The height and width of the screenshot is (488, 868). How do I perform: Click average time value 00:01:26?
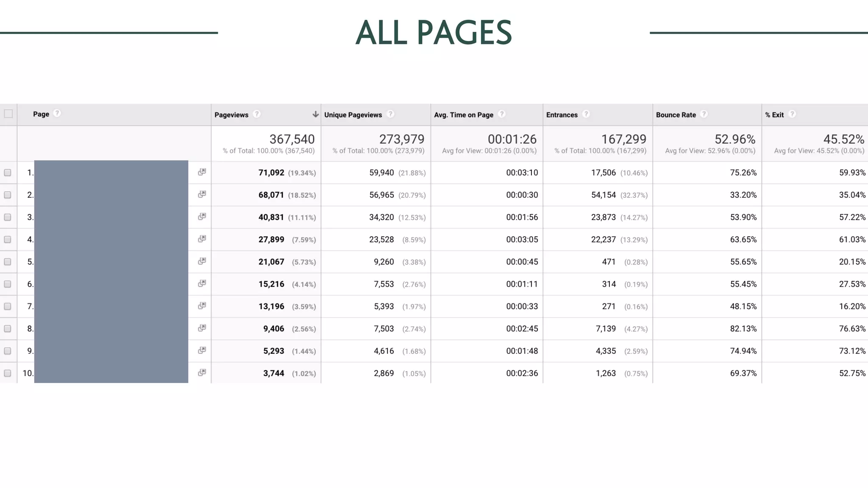pyautogui.click(x=512, y=139)
